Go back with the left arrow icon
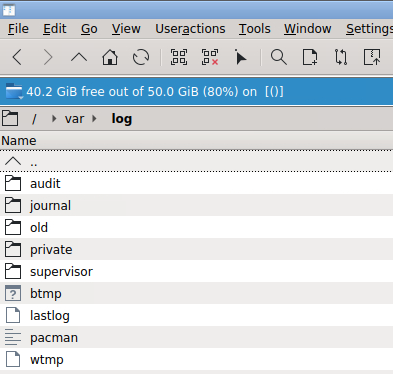This screenshot has width=393, height=374. pyautogui.click(x=17, y=57)
